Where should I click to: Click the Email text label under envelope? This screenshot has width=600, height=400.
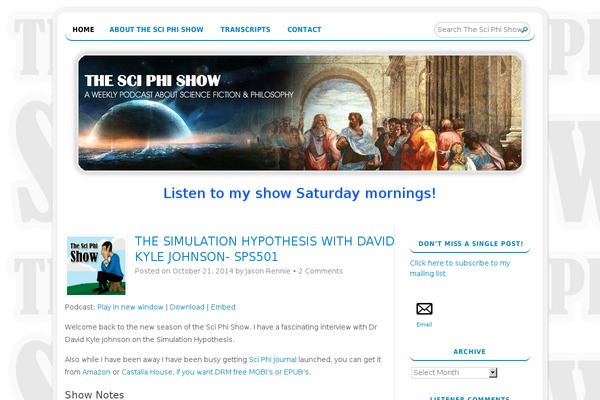[424, 325]
